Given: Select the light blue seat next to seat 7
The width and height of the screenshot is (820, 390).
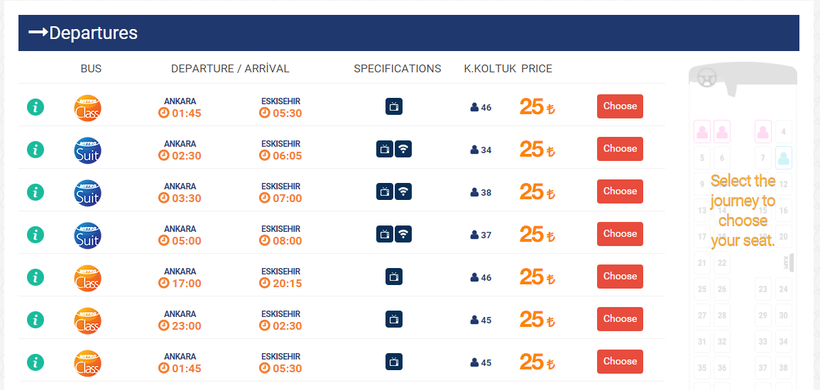Looking at the screenshot, I should pyautogui.click(x=783, y=157).
